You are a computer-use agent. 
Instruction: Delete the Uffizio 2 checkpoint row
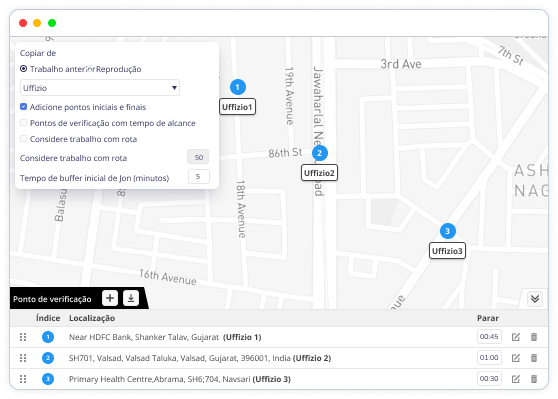[x=534, y=358]
